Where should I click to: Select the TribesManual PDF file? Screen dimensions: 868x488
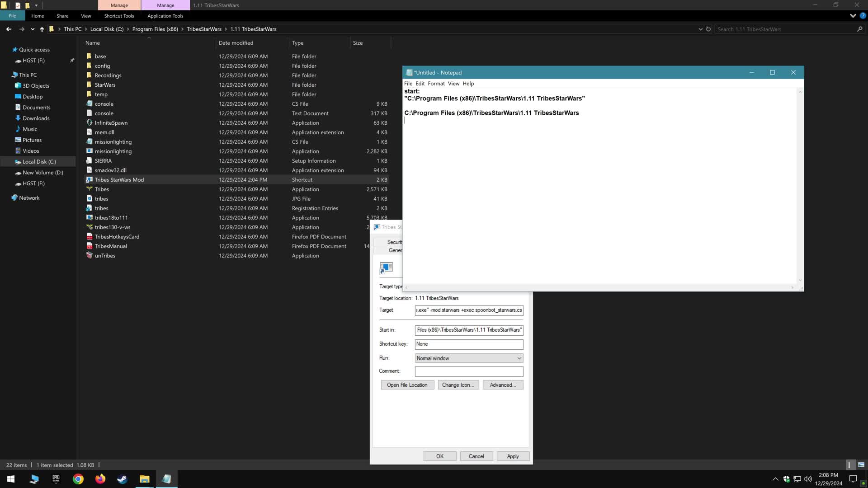coord(111,246)
